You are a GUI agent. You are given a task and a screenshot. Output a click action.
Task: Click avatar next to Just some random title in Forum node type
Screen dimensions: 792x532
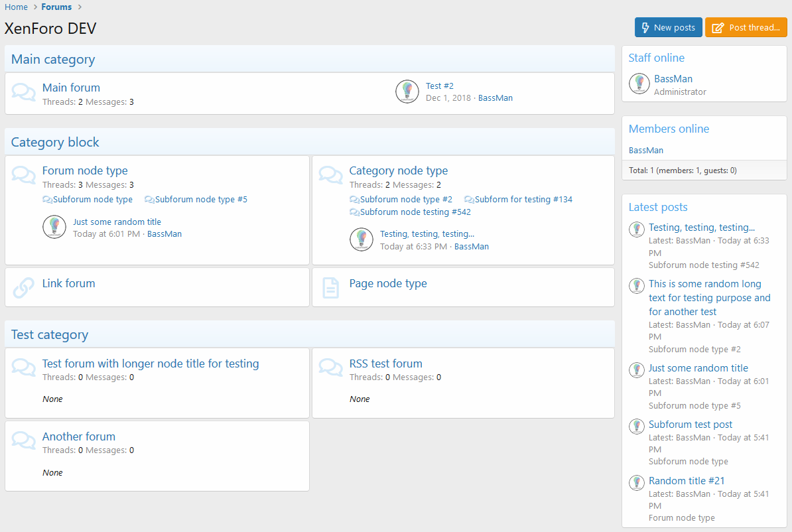pos(54,227)
